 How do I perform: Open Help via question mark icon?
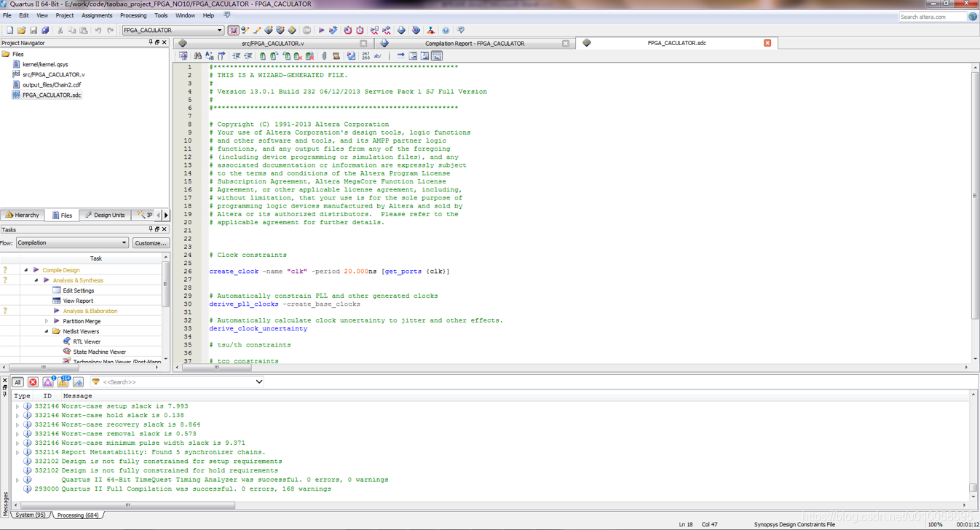(x=446, y=31)
